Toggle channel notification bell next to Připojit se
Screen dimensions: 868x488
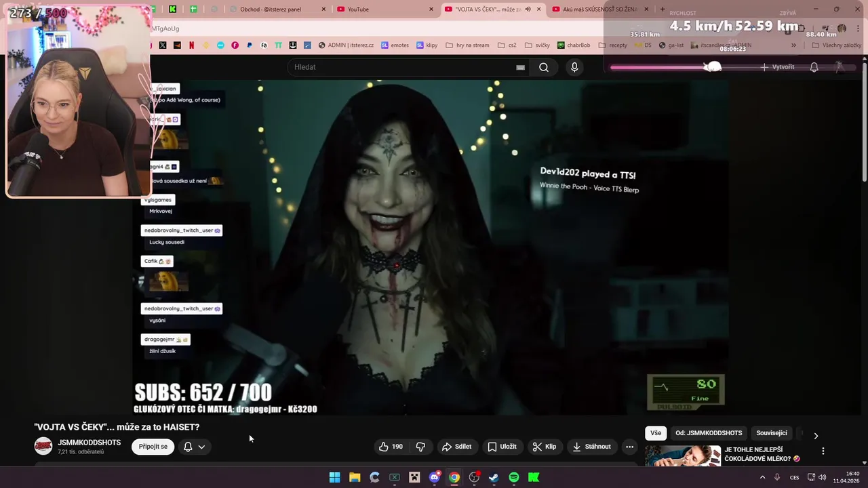[188, 447]
